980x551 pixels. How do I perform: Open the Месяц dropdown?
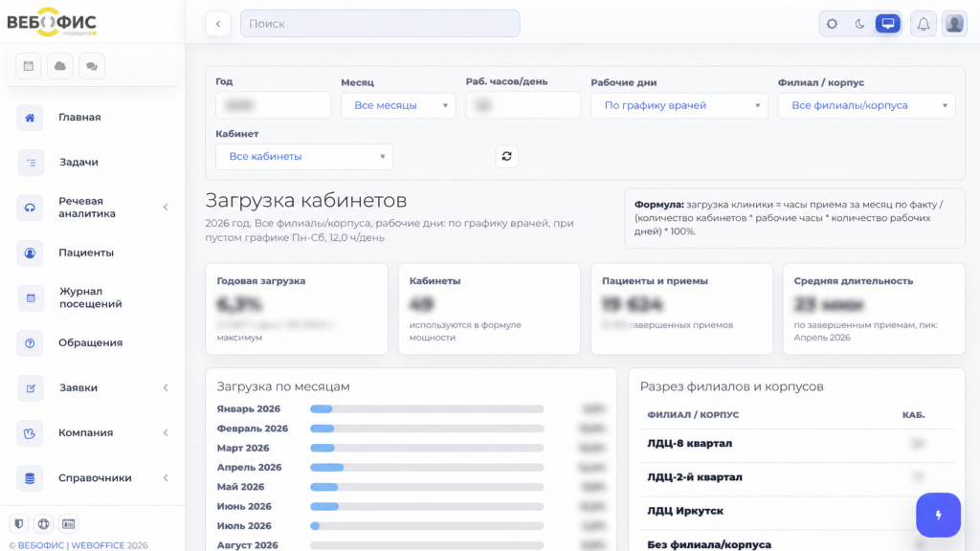(398, 105)
